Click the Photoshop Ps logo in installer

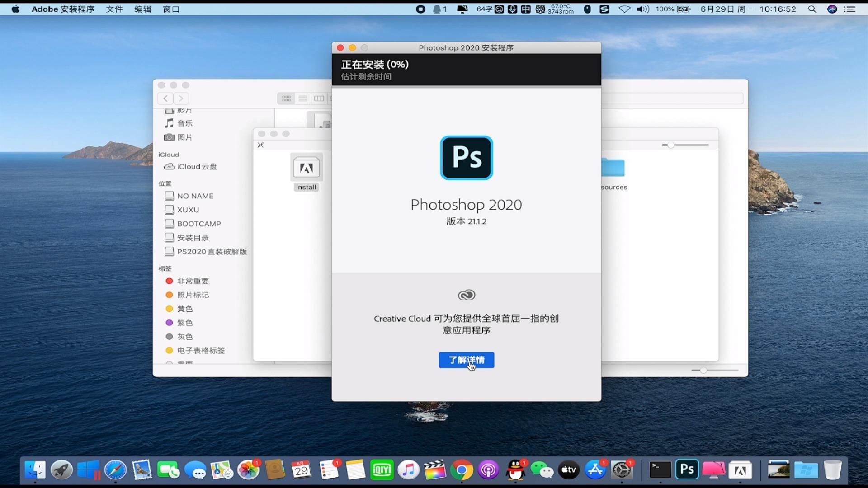[x=466, y=158]
